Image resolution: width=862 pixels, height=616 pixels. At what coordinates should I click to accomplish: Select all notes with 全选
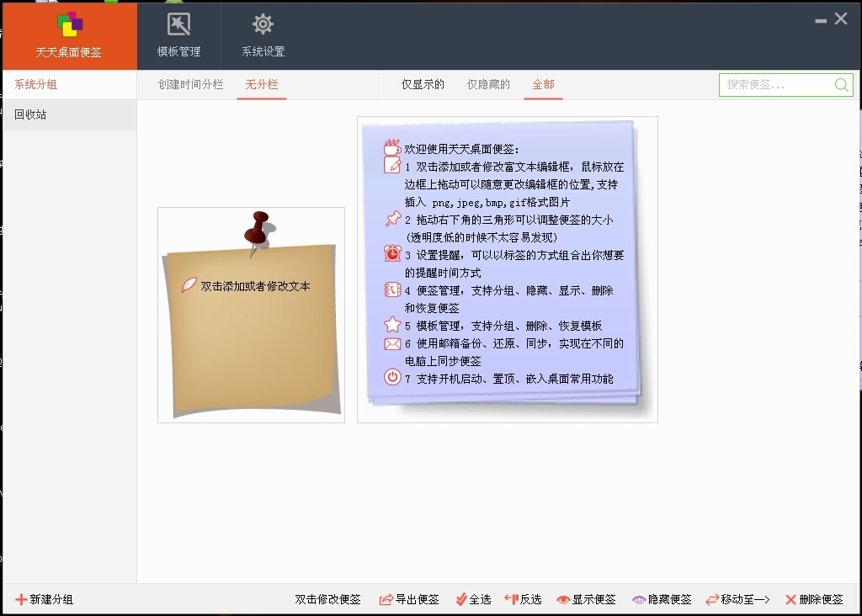click(x=473, y=599)
